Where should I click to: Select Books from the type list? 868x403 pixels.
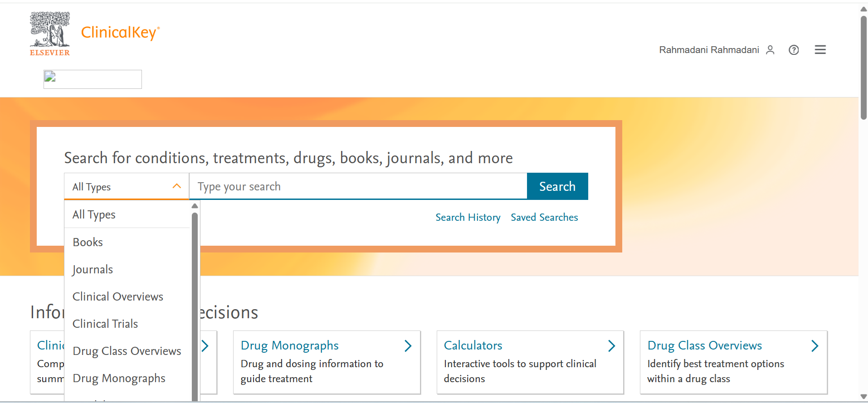pos(127,242)
